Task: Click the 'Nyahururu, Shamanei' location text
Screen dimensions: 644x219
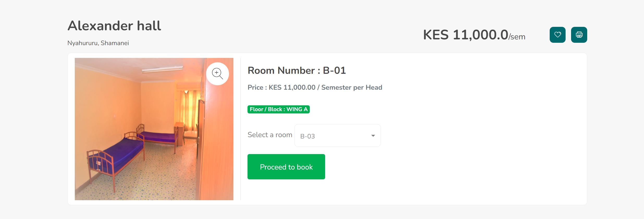Action: (x=98, y=43)
